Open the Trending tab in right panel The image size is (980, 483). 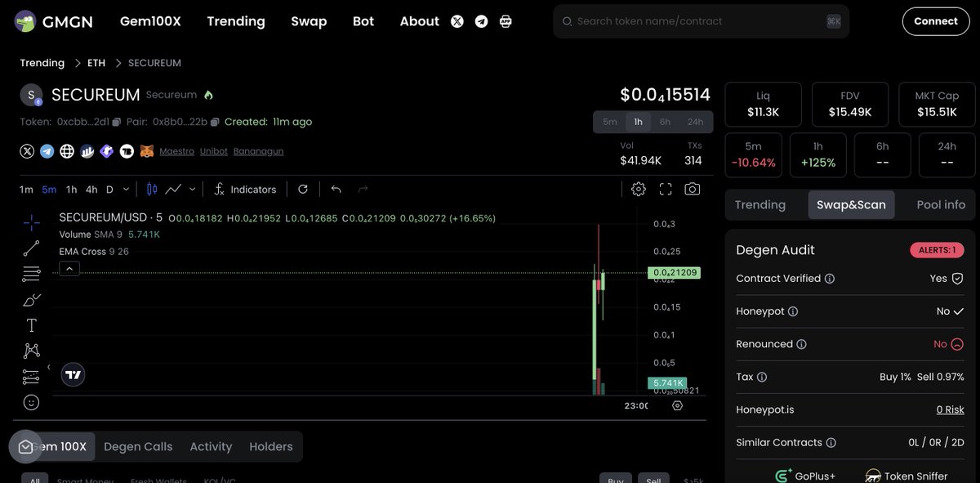click(760, 204)
